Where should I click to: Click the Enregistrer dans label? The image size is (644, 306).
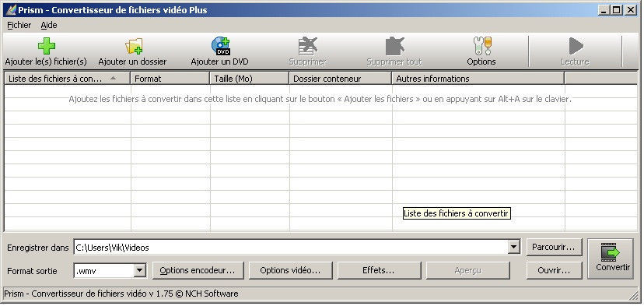coord(38,248)
